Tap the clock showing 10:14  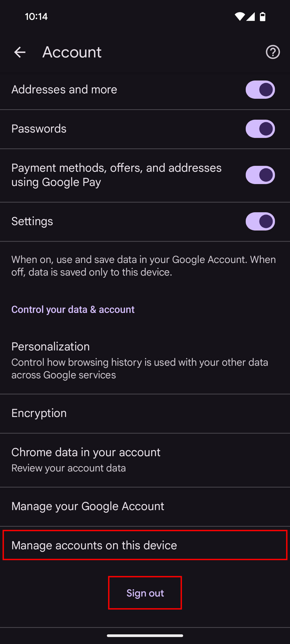(36, 17)
